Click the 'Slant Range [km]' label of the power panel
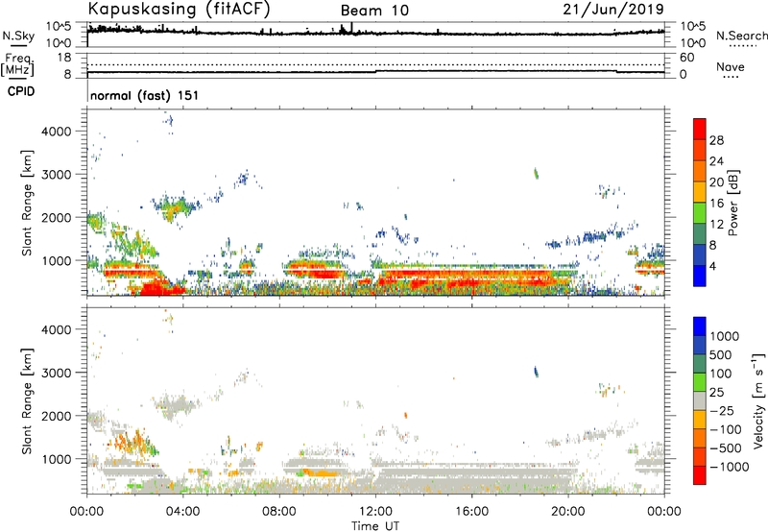The width and height of the screenshot is (768, 532). pos(27,203)
